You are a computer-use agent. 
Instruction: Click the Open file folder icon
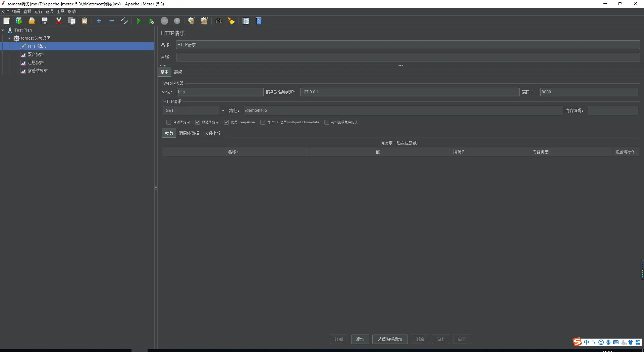pos(32,21)
